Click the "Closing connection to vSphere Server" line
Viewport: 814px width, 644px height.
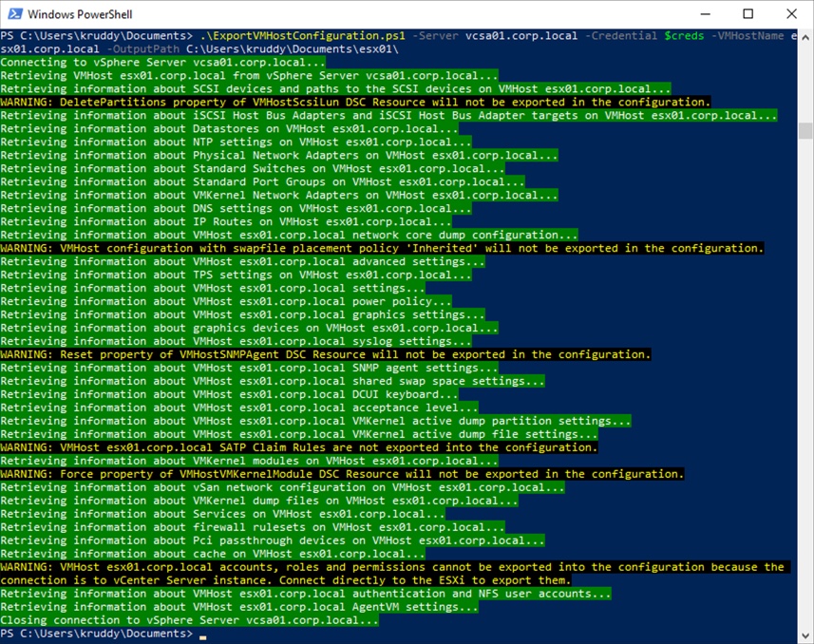coord(189,620)
